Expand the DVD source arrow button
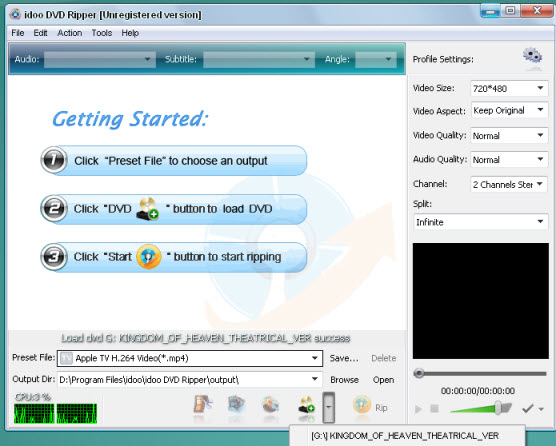The height and width of the screenshot is (446, 556). [328, 407]
